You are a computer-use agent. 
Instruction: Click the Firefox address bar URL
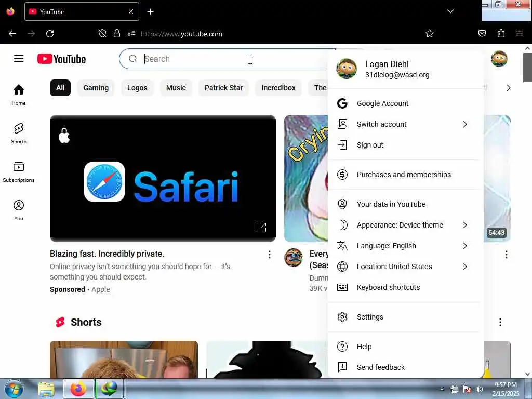click(181, 34)
